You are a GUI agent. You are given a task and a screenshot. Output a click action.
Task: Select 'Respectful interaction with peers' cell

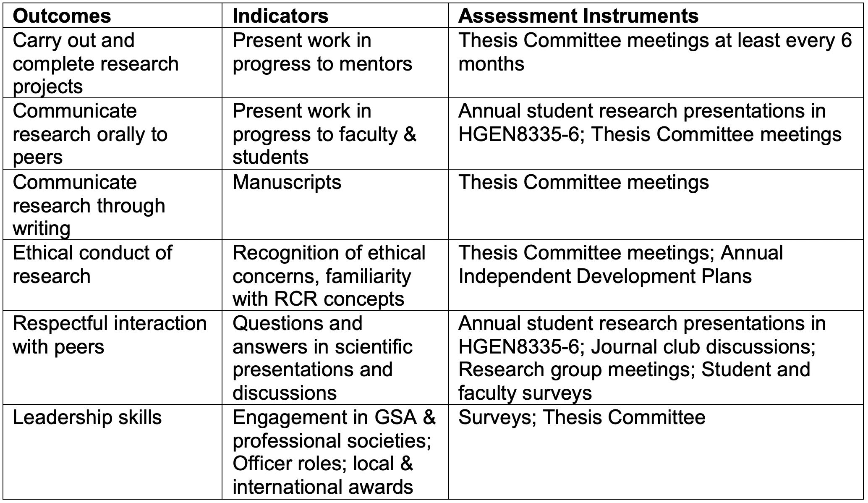click(x=112, y=358)
